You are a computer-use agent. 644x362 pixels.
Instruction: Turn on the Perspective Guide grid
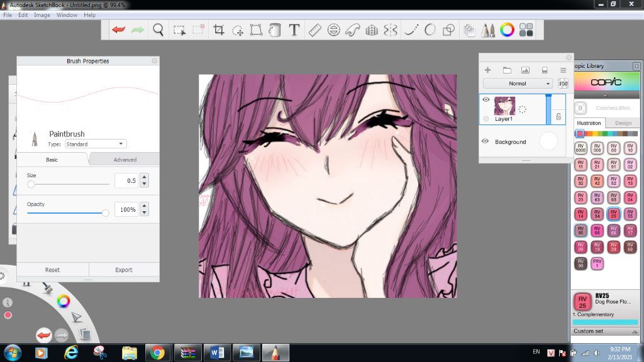[x=372, y=30]
